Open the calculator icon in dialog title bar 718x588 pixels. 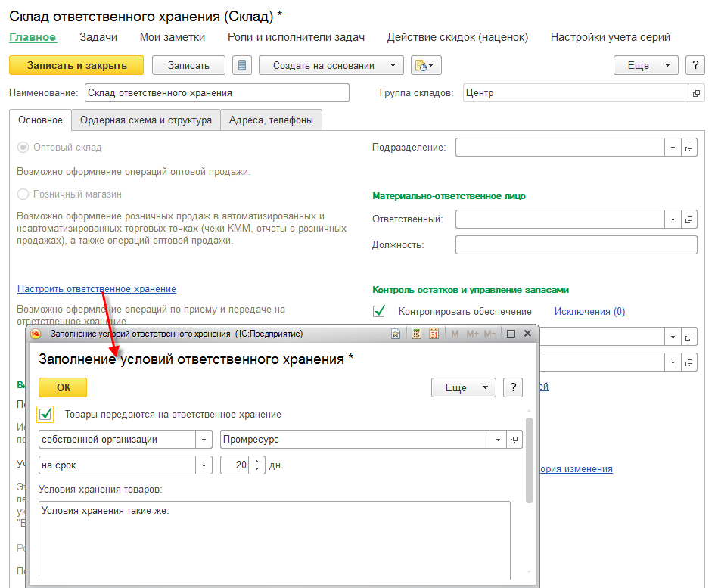416,334
